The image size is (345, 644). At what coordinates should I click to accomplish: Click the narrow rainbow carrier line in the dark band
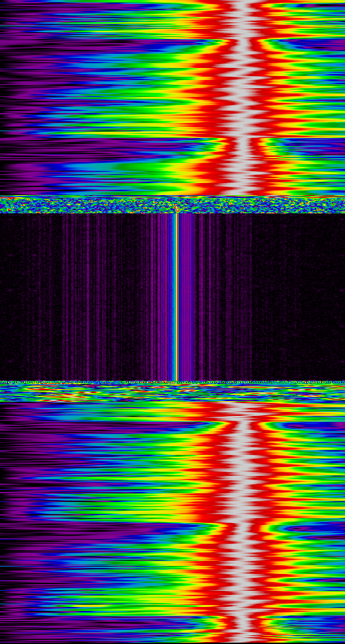176,297
